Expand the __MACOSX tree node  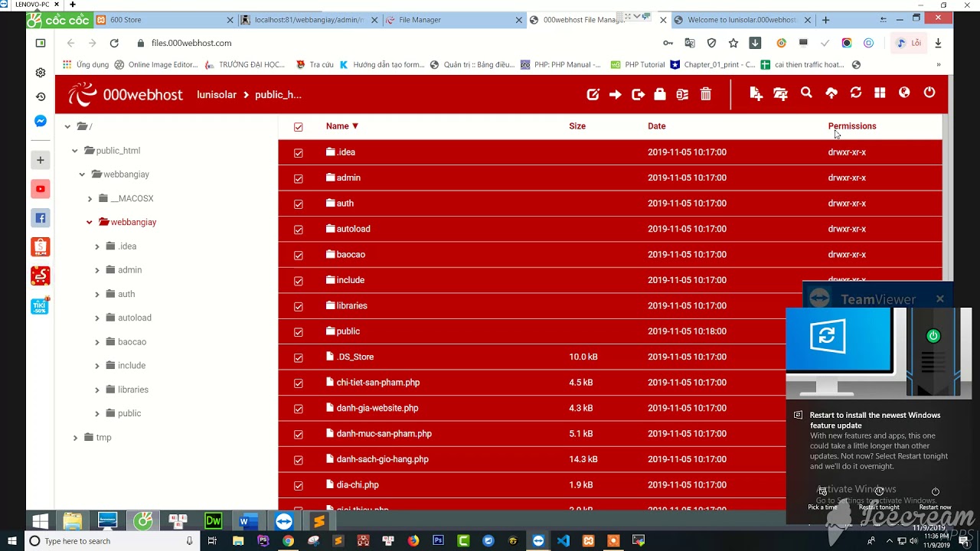90,199
